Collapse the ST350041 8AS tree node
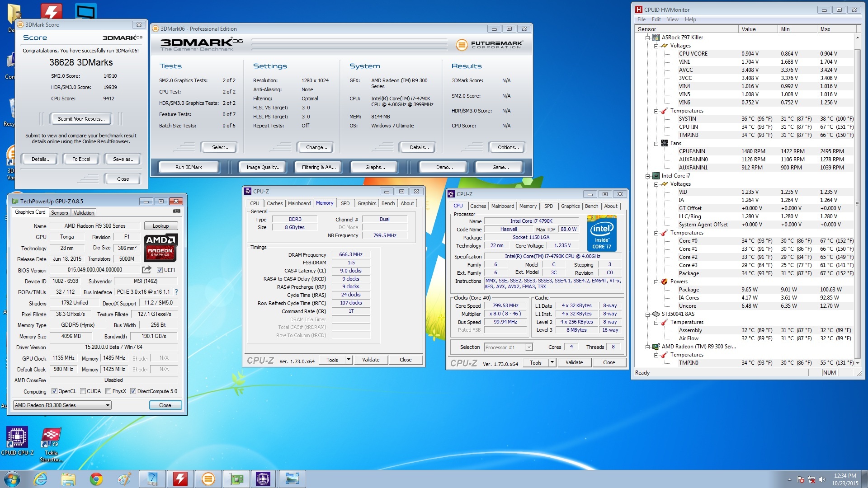The image size is (868, 488). tap(647, 314)
